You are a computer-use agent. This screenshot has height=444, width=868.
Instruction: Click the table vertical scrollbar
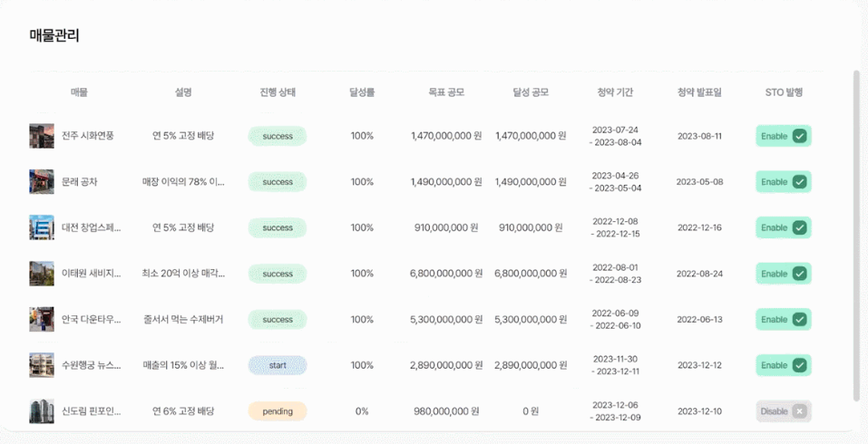[856, 235]
